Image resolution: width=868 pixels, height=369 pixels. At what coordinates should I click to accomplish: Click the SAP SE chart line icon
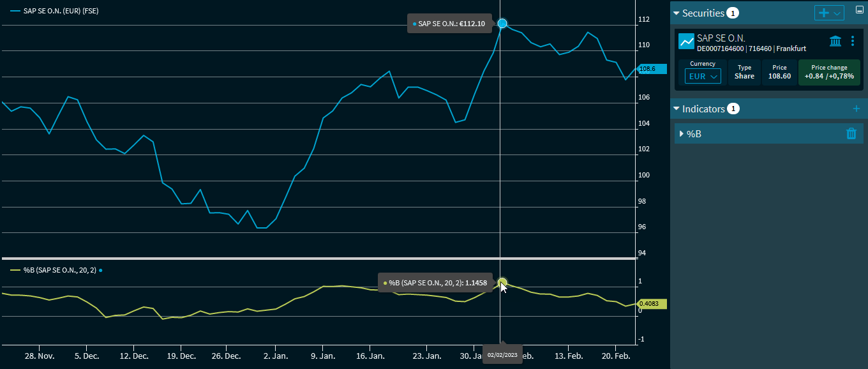[686, 42]
